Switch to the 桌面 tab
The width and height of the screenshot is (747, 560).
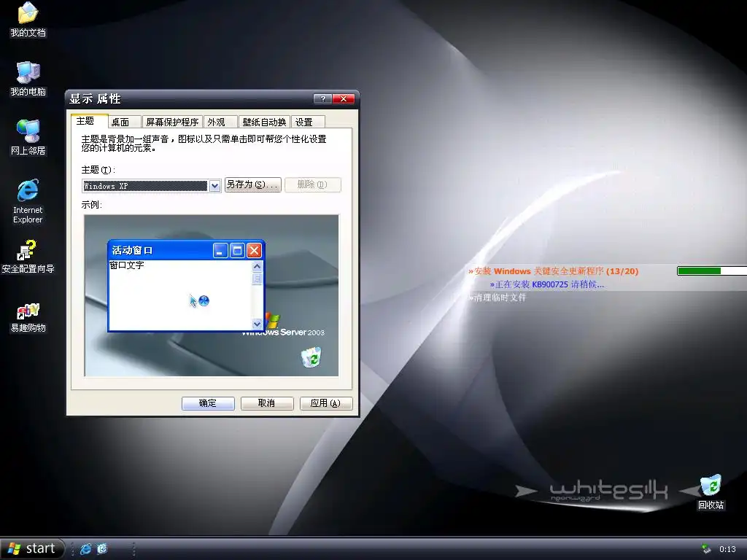[125, 122]
